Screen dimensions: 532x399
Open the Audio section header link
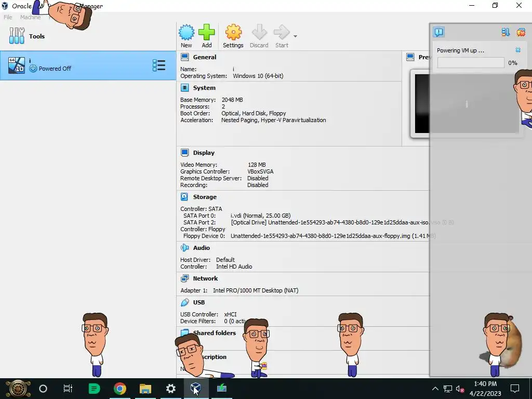(x=202, y=248)
